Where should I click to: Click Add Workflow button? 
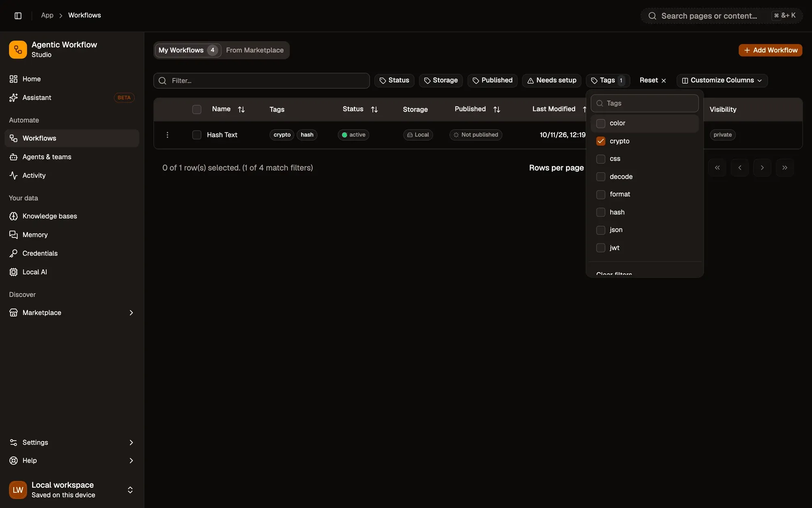tap(770, 50)
